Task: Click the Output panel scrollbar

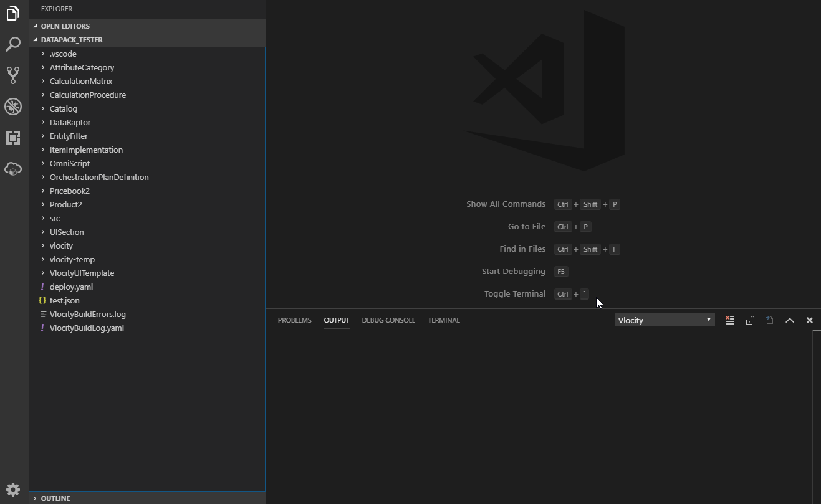Action: 817,417
